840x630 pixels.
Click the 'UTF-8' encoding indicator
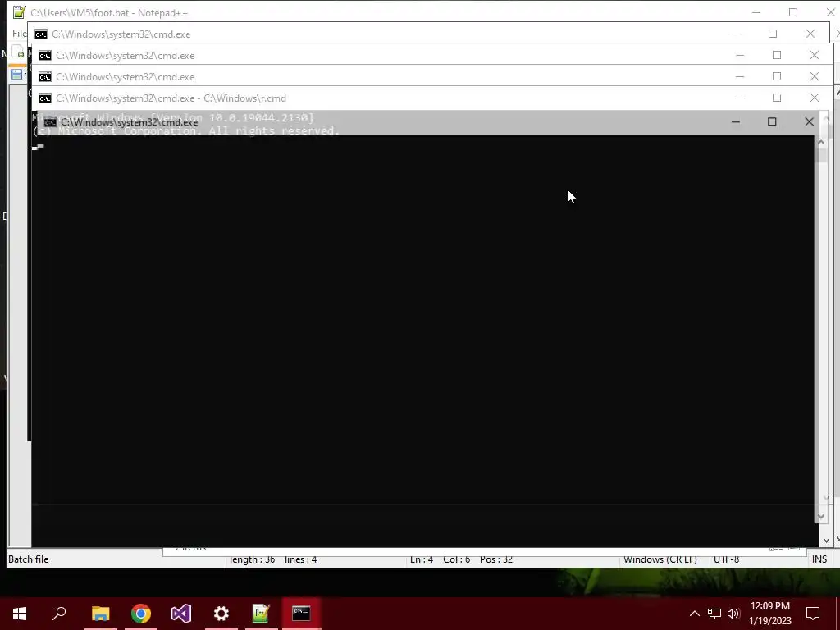click(x=727, y=559)
